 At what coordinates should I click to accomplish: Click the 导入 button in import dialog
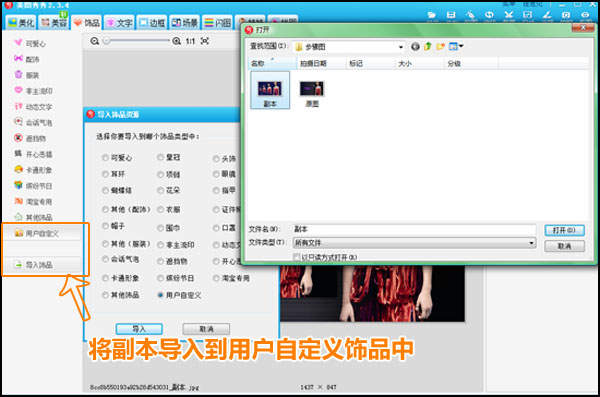click(x=139, y=329)
